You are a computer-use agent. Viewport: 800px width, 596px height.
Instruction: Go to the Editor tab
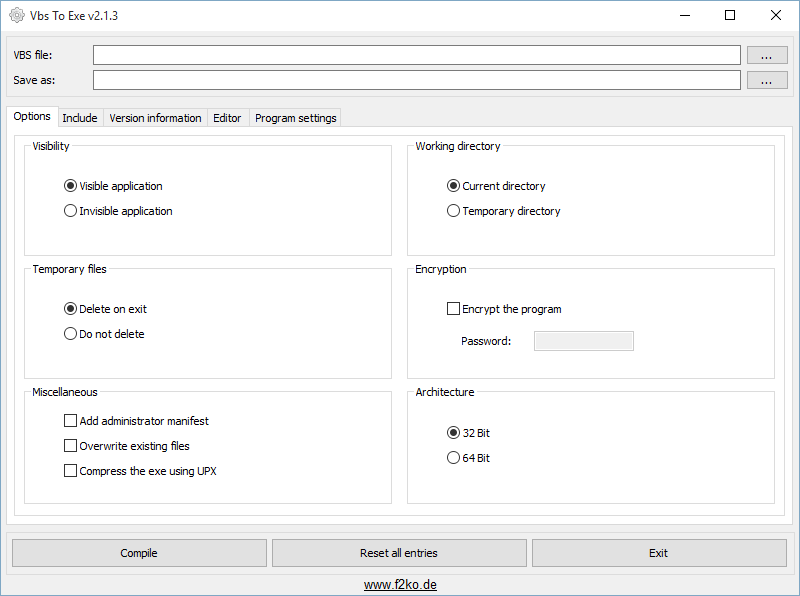[227, 118]
